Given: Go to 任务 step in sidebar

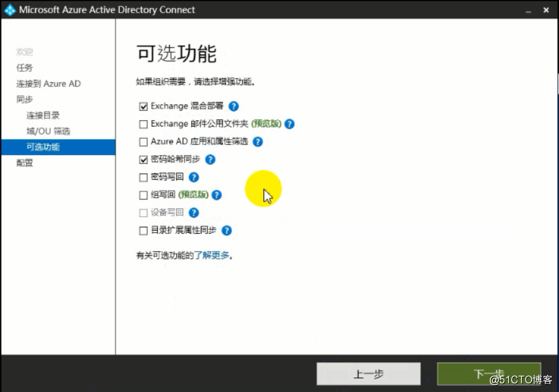Looking at the screenshot, I should point(25,68).
